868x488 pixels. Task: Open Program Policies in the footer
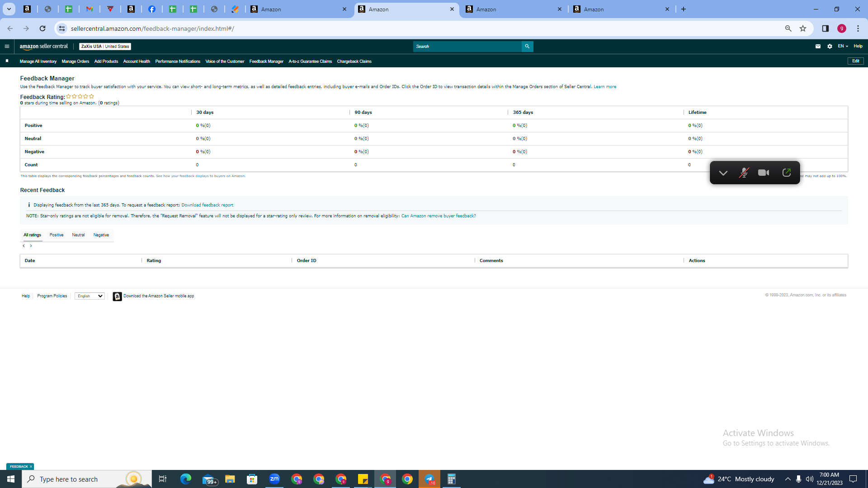tap(52, 296)
